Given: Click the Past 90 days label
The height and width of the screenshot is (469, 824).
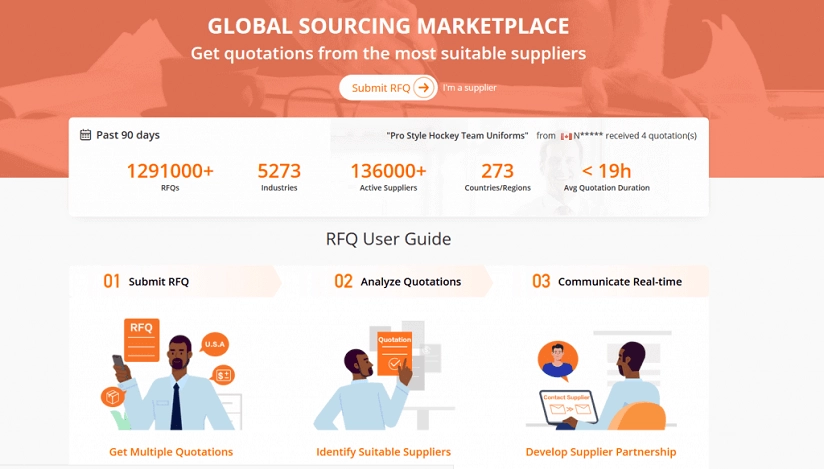Looking at the screenshot, I should coord(128,135).
